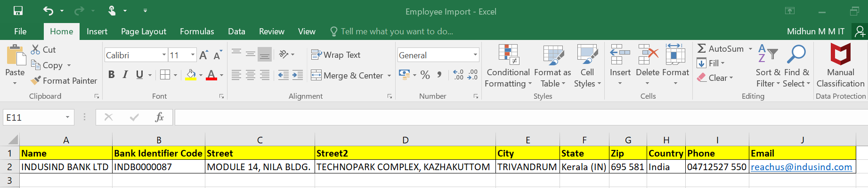Image resolution: width=868 pixels, height=188 pixels.
Task: Click Format cells icon
Action: pos(675,55)
